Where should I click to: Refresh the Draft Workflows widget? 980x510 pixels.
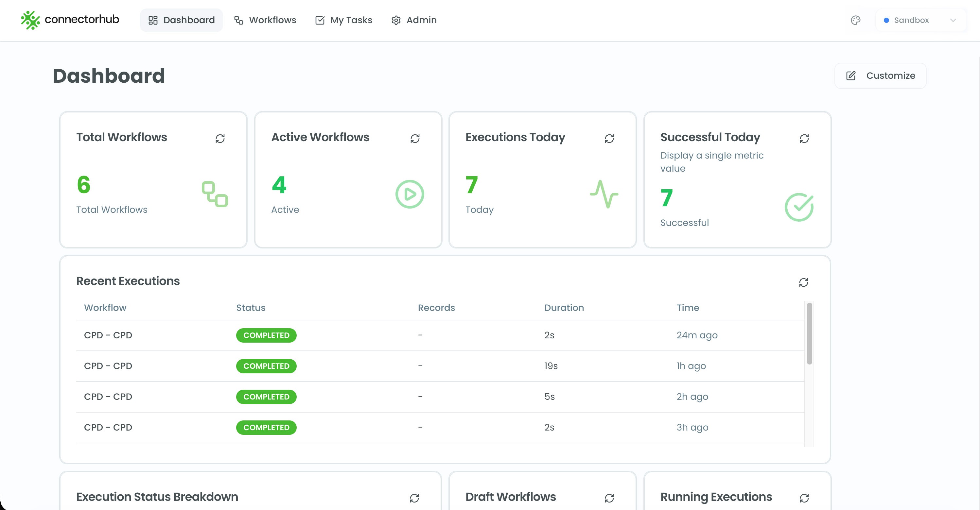point(609,498)
